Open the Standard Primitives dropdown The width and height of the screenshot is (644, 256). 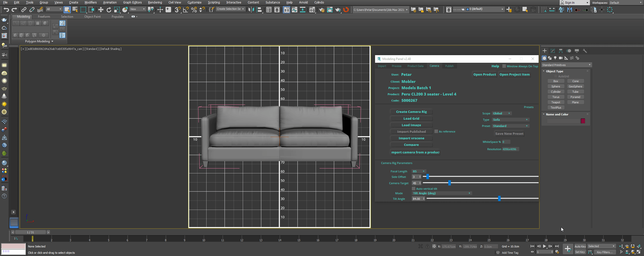pos(566,65)
